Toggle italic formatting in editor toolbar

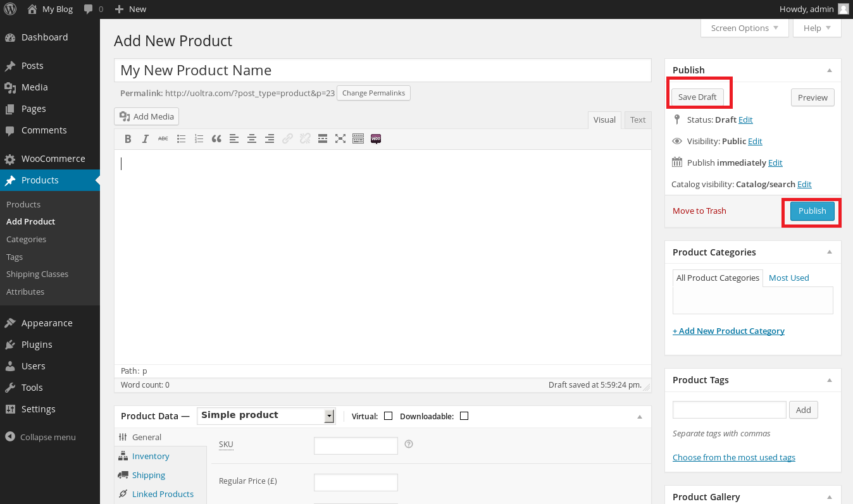click(x=146, y=138)
